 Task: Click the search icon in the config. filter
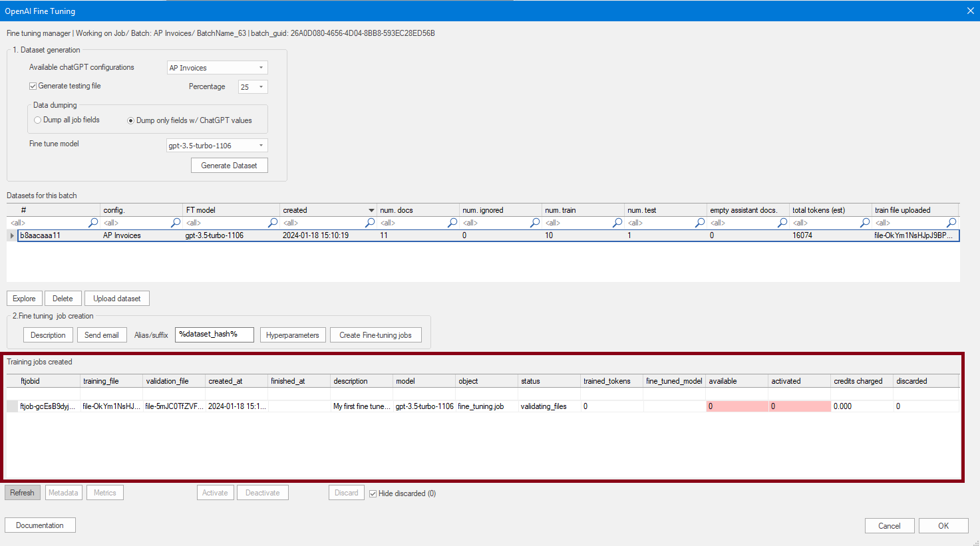tap(176, 223)
